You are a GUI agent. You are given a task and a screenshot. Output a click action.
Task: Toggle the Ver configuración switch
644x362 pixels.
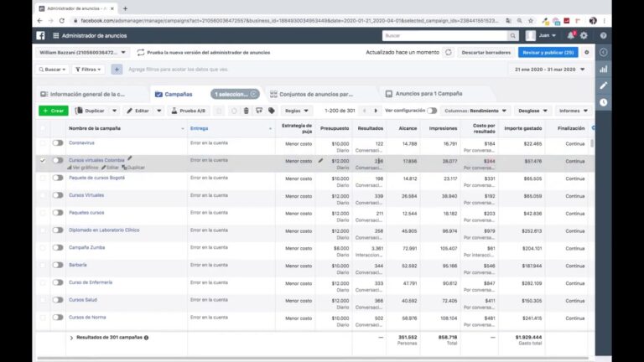tap(431, 111)
